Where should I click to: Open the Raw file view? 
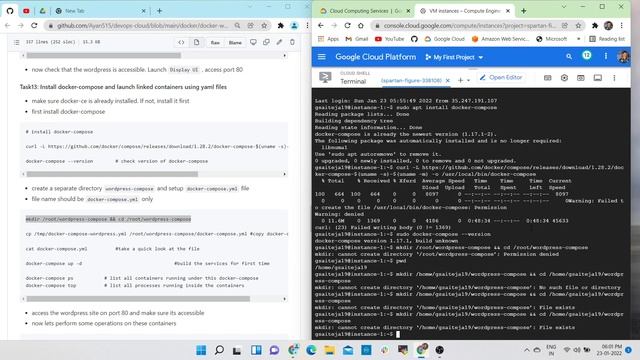click(x=215, y=42)
